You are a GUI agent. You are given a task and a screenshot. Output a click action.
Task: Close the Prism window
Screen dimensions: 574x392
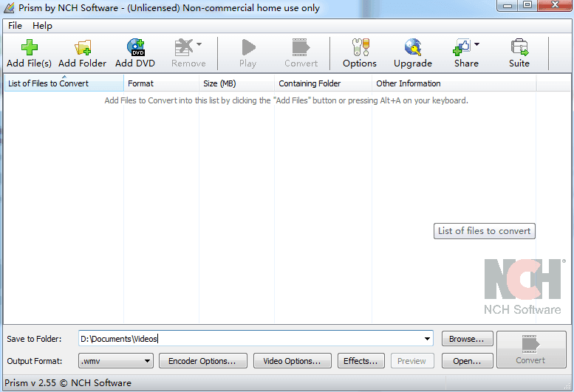tap(555, 5)
